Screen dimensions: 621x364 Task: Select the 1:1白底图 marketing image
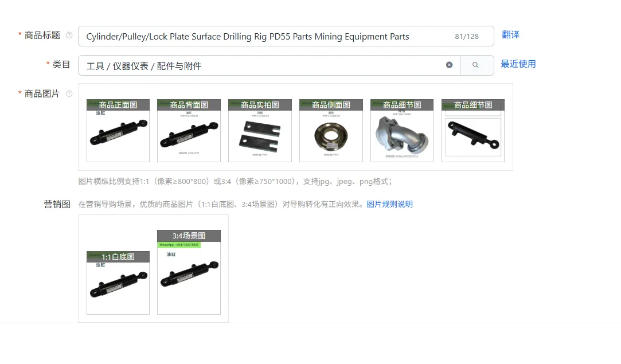pyautogui.click(x=118, y=283)
